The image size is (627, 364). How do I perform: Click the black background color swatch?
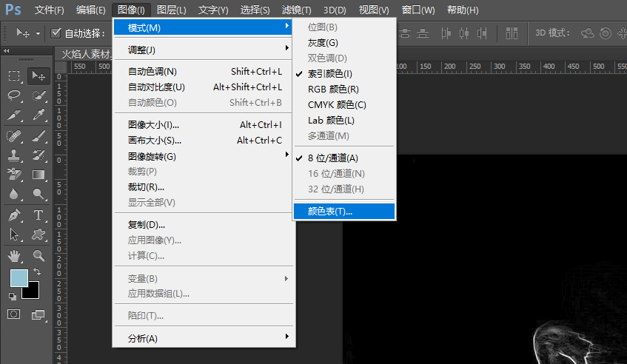[33, 293]
